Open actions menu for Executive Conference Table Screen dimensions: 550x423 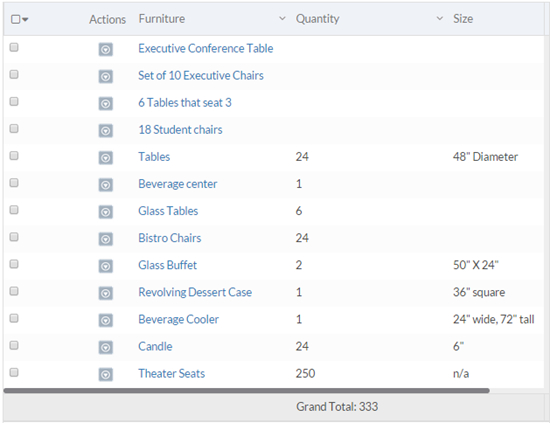(106, 49)
